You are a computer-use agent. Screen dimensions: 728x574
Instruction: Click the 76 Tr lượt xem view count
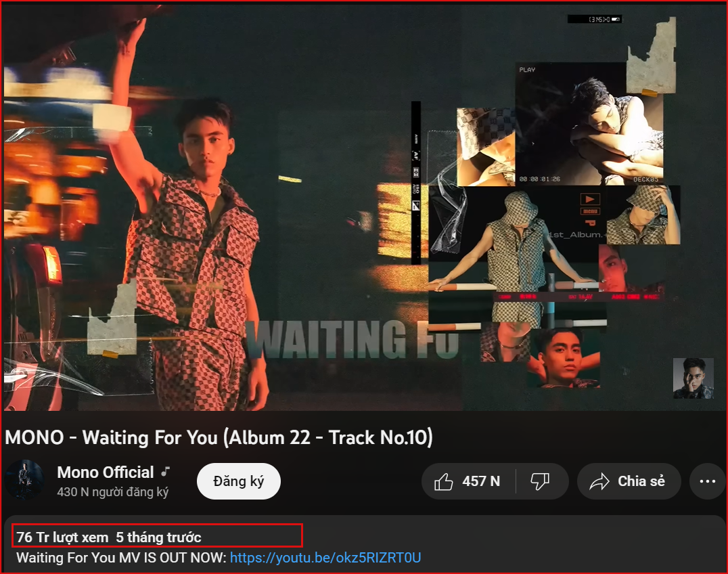point(62,537)
